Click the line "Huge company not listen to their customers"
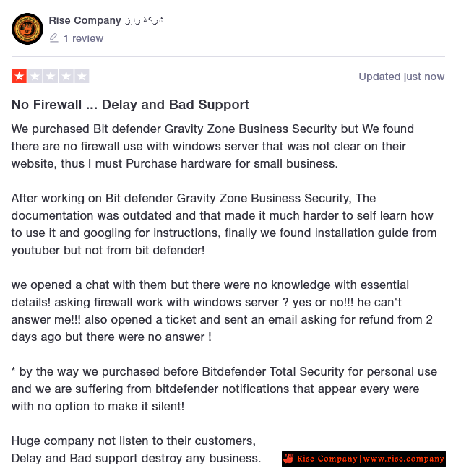The width and height of the screenshot is (461, 476). 134,441
